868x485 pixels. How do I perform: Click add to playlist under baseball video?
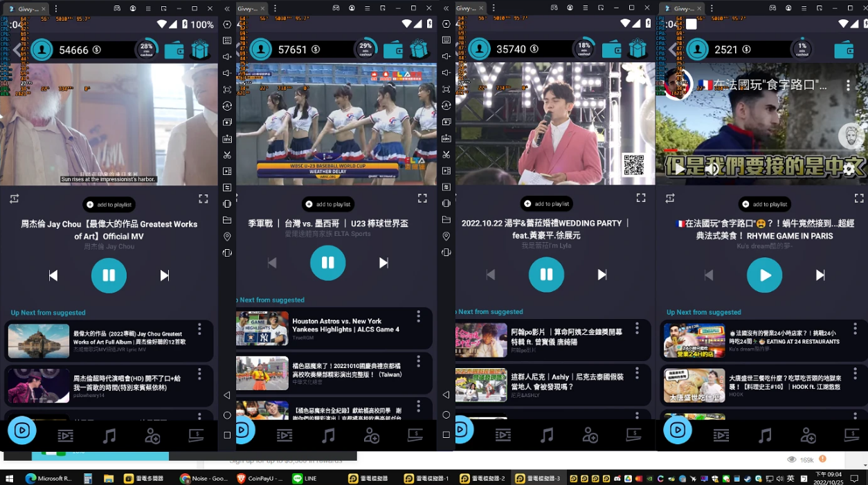[328, 204]
